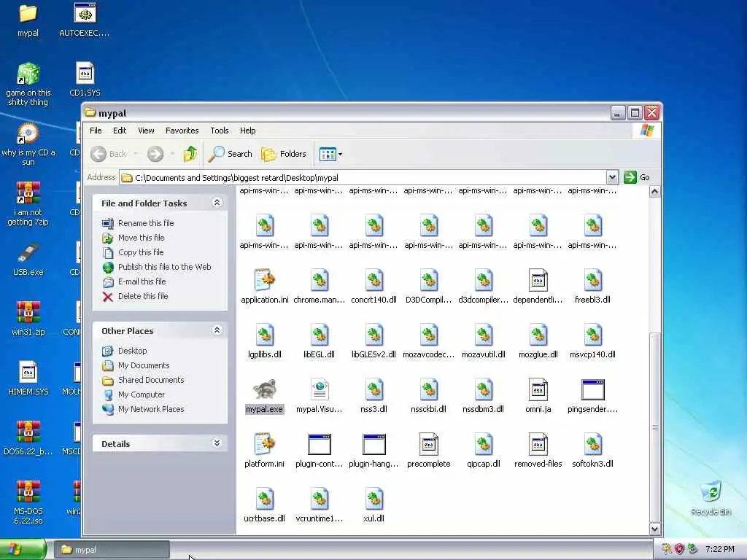The width and height of the screenshot is (747, 560).
Task: Click Copy this file
Action: coord(141,252)
